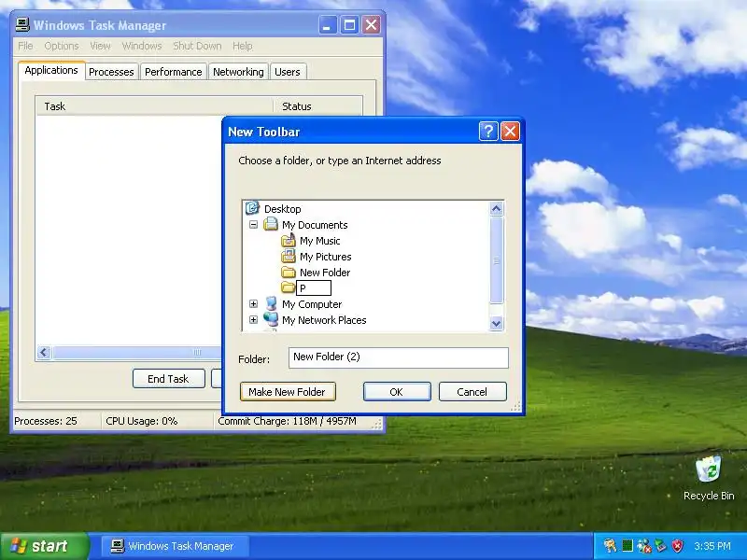
Task: Click the first system tray icon
Action: coord(610,546)
